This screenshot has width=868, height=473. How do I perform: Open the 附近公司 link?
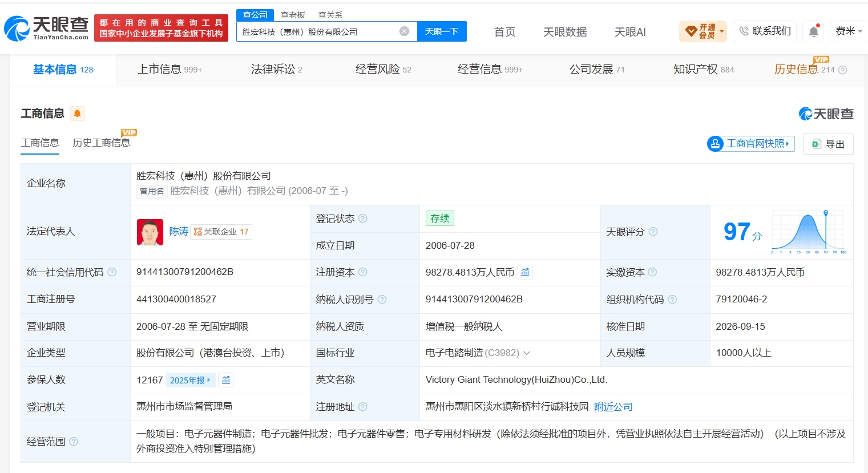pos(613,407)
